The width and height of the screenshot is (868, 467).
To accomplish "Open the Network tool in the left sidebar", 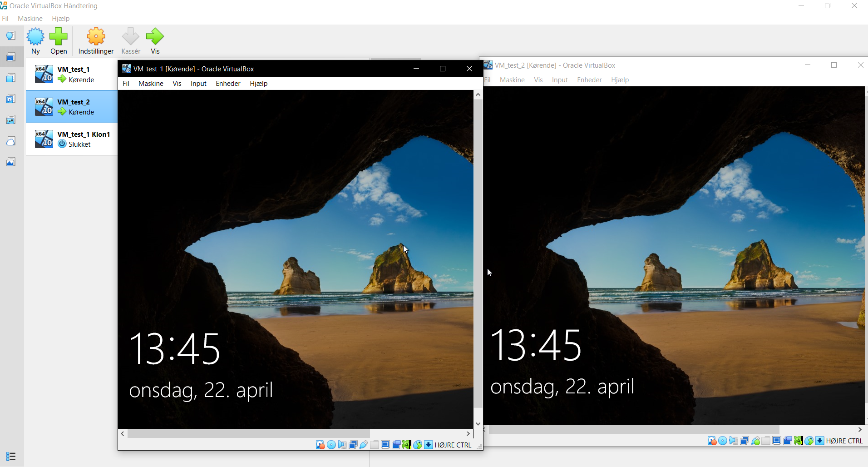I will (x=11, y=119).
